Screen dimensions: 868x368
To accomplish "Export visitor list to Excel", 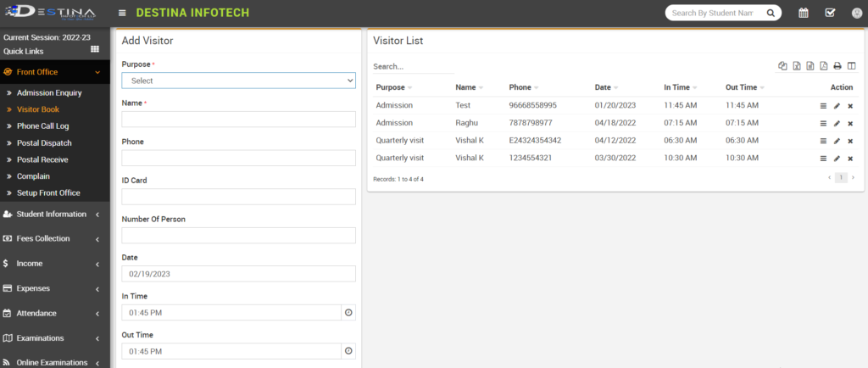I will 797,66.
